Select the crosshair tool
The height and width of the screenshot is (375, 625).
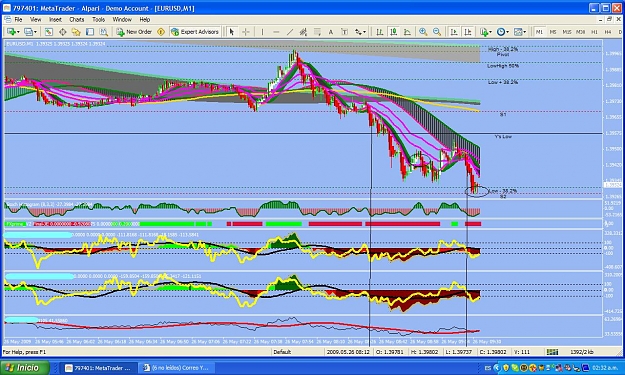click(246, 32)
